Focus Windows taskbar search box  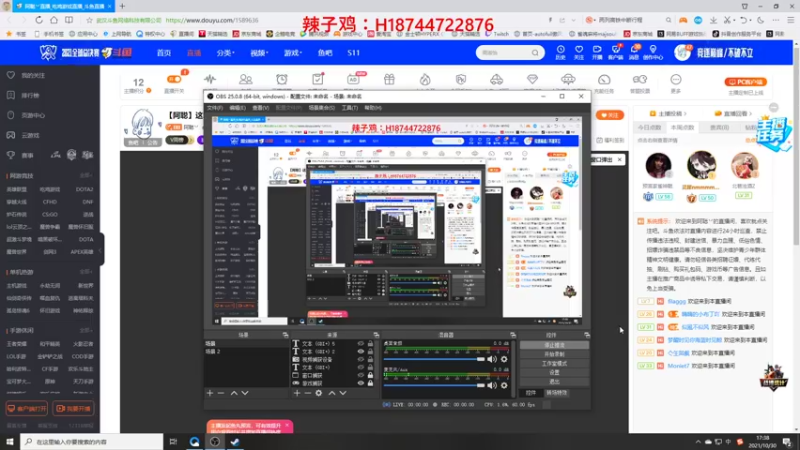92,442
